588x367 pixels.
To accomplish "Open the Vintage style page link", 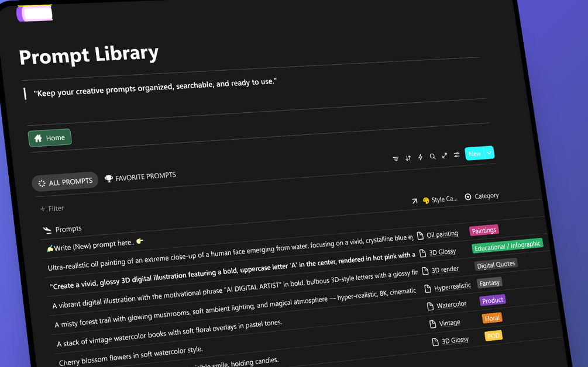I will pos(449,323).
